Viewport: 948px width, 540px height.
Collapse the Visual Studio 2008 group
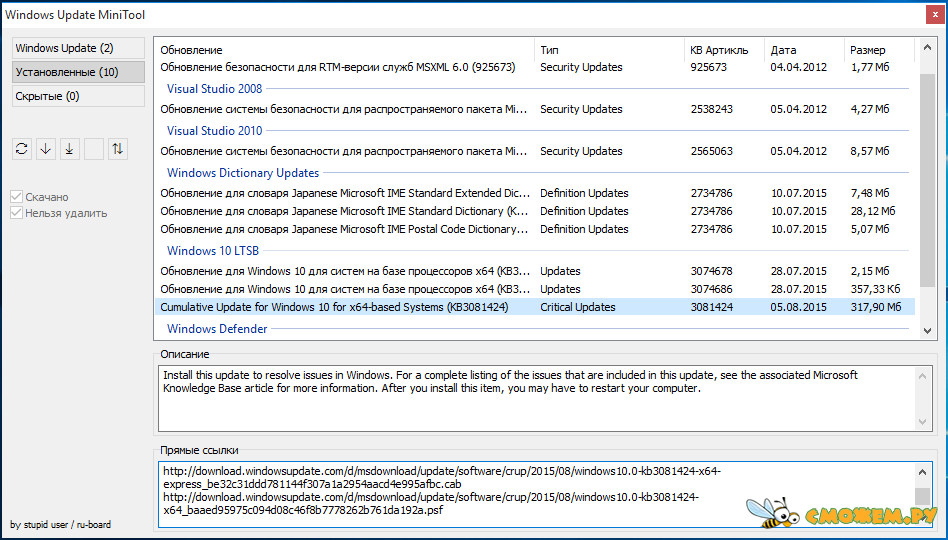(x=215, y=89)
